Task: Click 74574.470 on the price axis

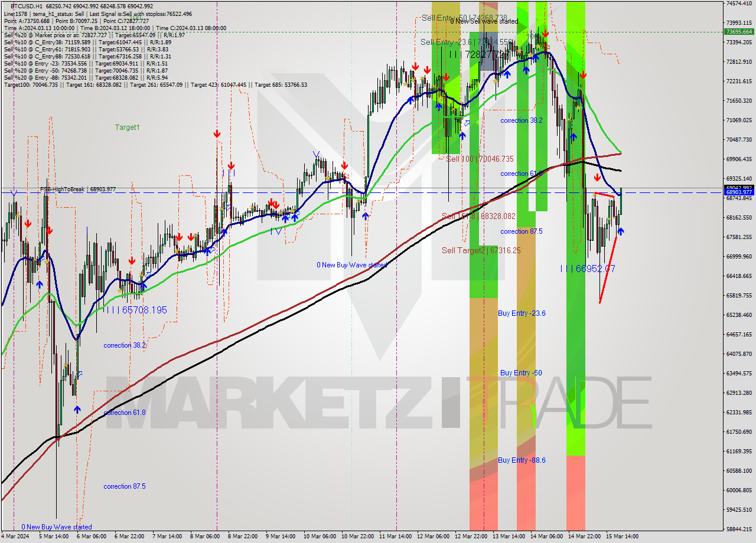Action: tap(738, 4)
